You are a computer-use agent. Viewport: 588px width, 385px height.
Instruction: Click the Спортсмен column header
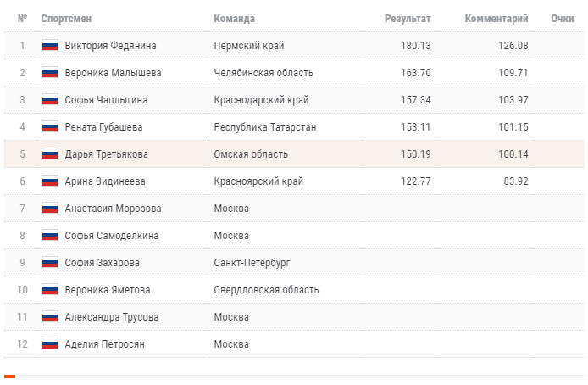click(x=66, y=19)
